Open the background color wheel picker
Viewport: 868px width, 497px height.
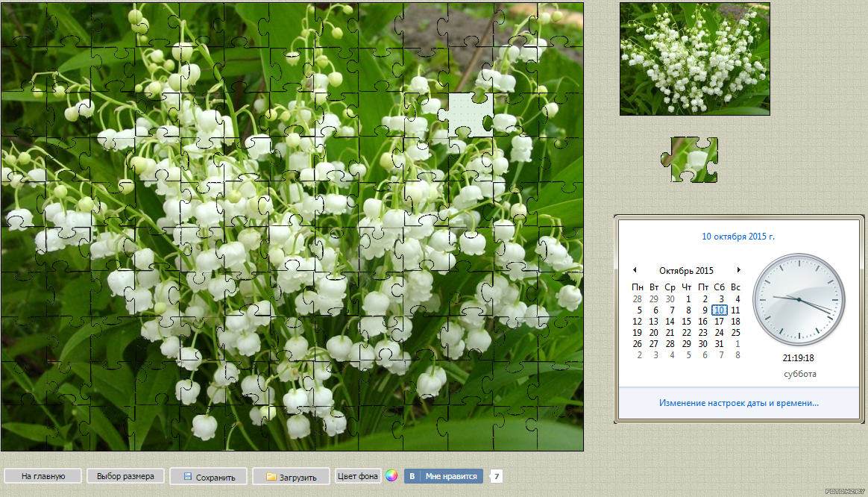(x=391, y=476)
